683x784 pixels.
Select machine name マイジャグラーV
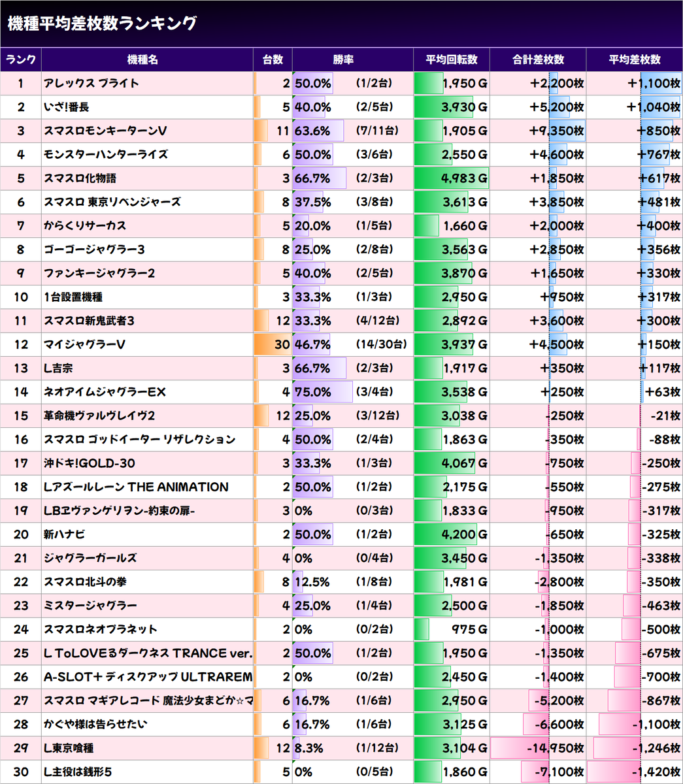(85, 344)
